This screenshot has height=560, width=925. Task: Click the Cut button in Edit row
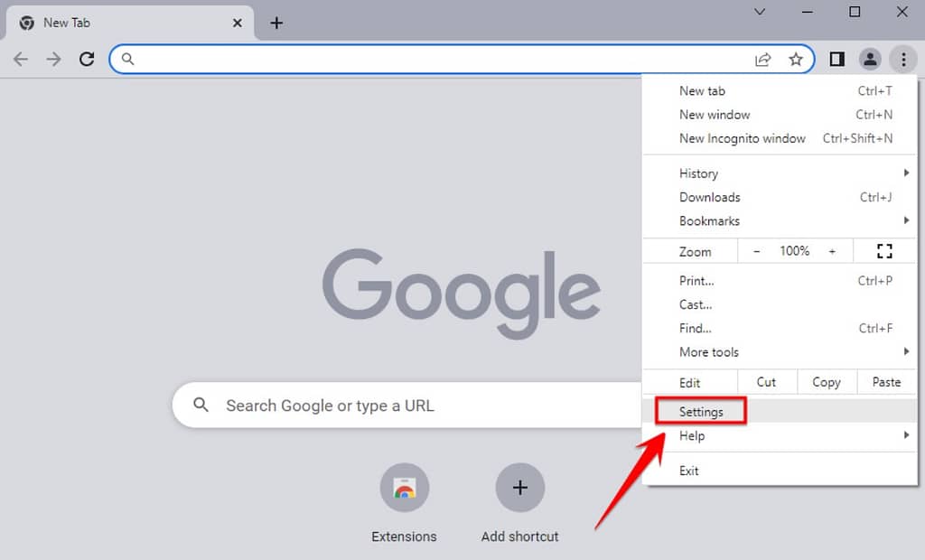(x=766, y=382)
